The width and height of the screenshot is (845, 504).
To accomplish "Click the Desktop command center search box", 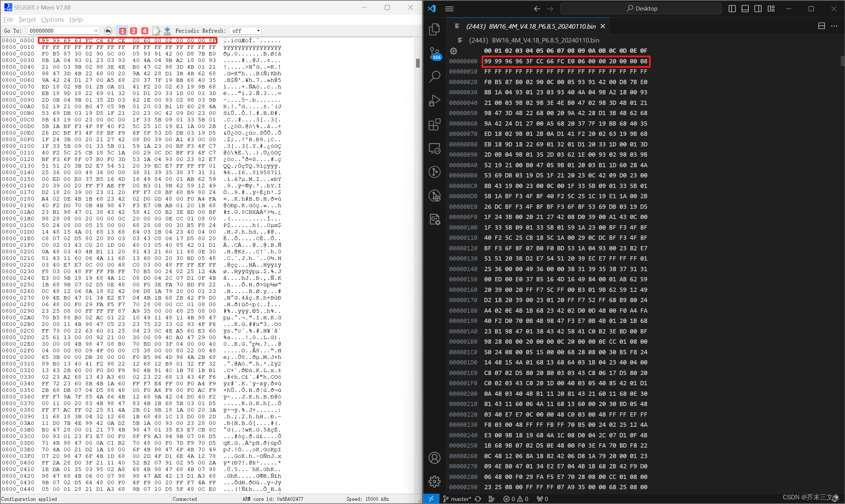I will click(641, 9).
